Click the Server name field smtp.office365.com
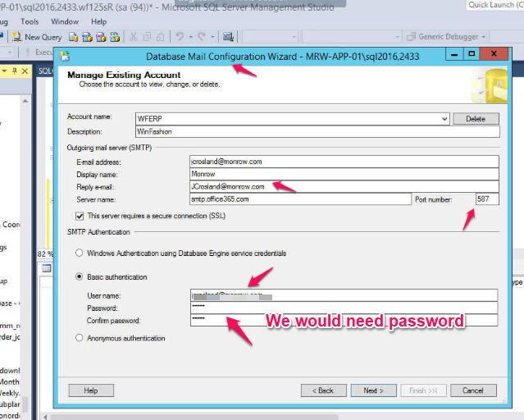Viewport: 524px width, 420px height. pyautogui.click(x=300, y=199)
